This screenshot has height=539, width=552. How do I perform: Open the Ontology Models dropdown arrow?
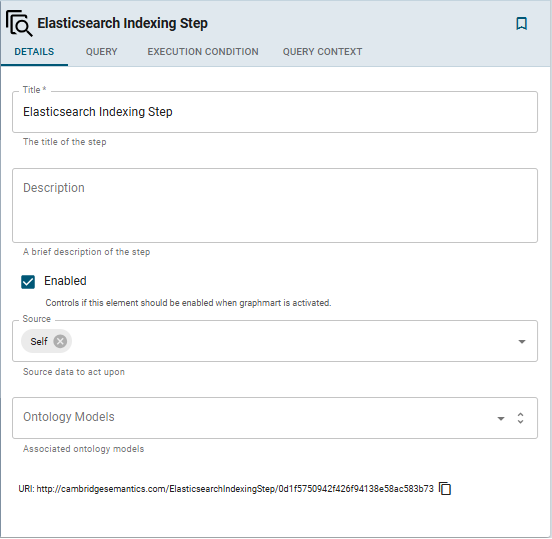click(x=501, y=418)
